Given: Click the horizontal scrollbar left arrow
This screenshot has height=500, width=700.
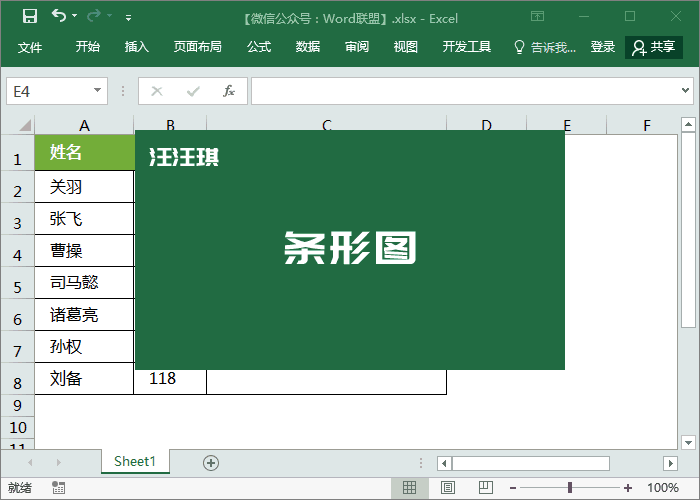Looking at the screenshot, I should tap(444, 463).
